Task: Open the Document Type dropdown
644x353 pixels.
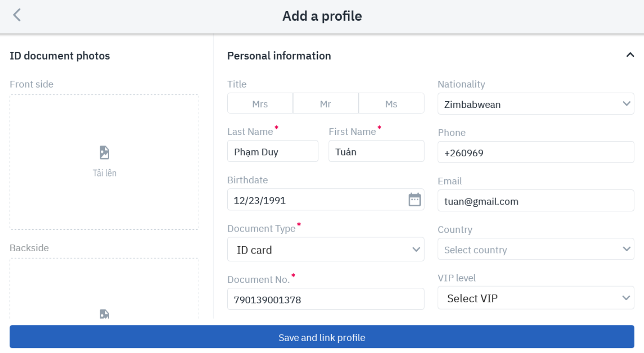Action: pyautogui.click(x=325, y=249)
